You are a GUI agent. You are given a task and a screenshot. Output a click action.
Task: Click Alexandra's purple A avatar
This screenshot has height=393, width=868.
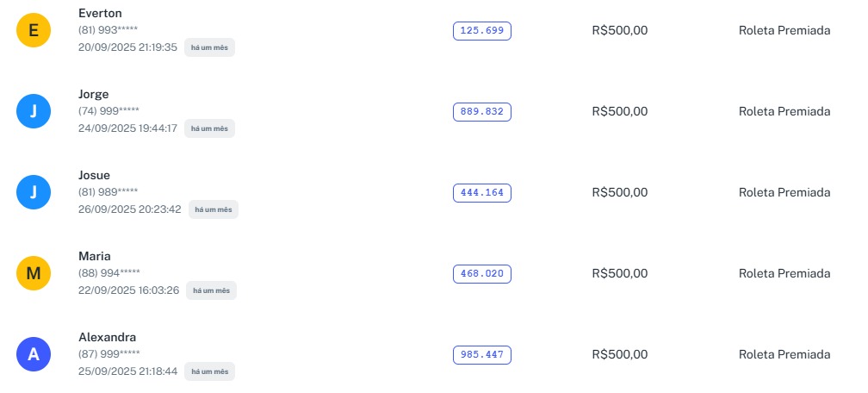tap(34, 354)
